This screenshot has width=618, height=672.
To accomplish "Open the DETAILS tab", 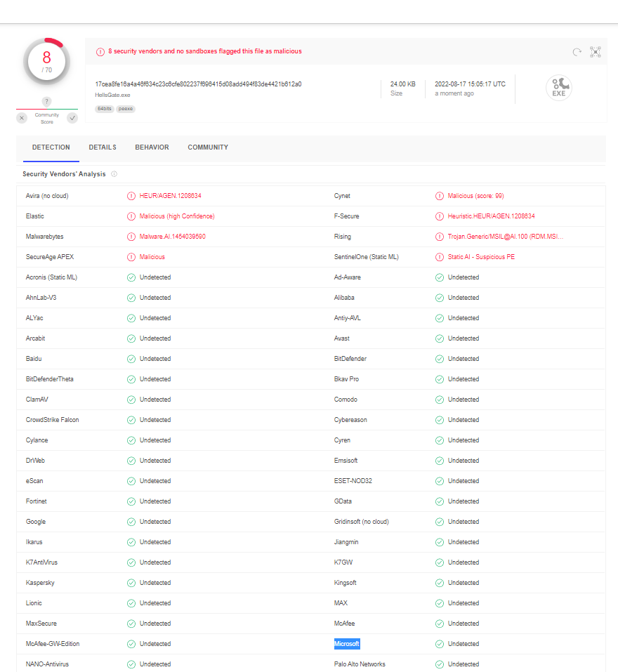I will [103, 147].
